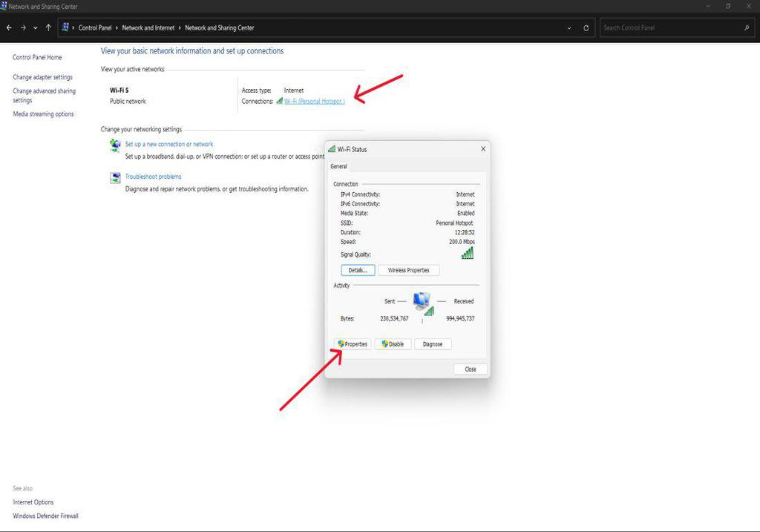Viewport: 760px width, 532px height.
Task: Open Windows Defender Firewall link
Action: [x=45, y=516]
